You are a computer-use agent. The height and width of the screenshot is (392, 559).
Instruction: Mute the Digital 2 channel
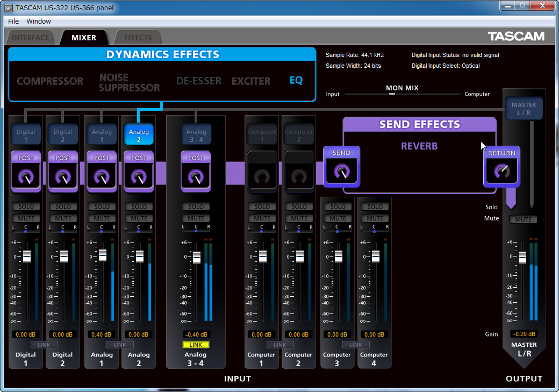(63, 218)
